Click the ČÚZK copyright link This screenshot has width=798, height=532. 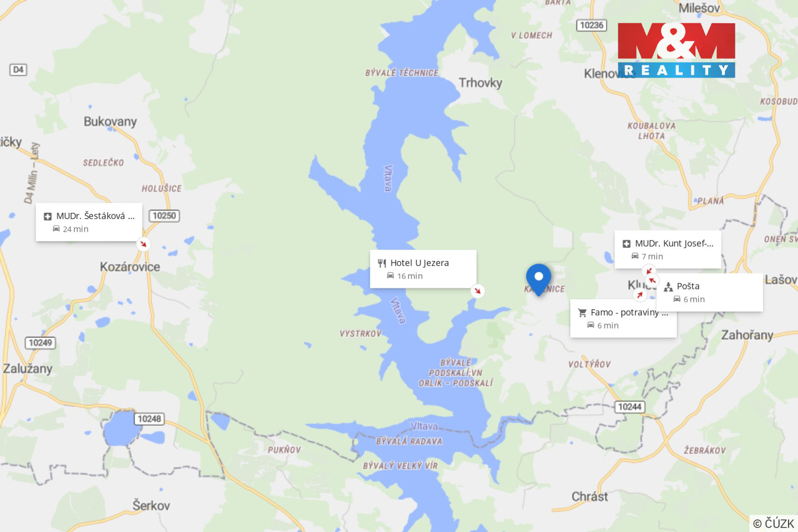pos(774,523)
